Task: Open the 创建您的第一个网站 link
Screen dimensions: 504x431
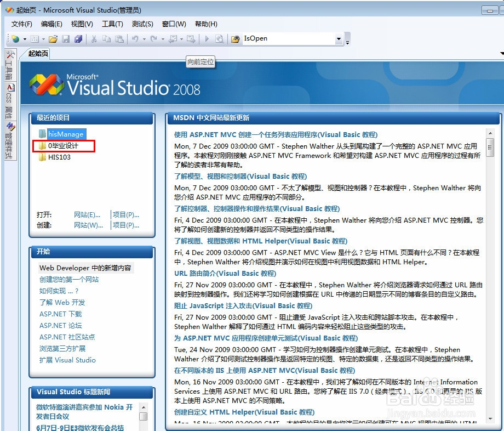Action: point(69,280)
